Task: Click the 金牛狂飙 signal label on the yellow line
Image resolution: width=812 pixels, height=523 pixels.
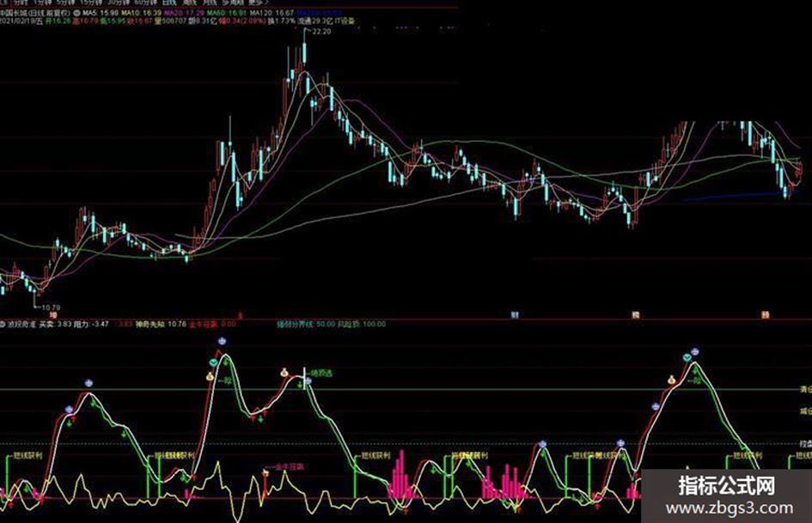Action: coord(290,466)
